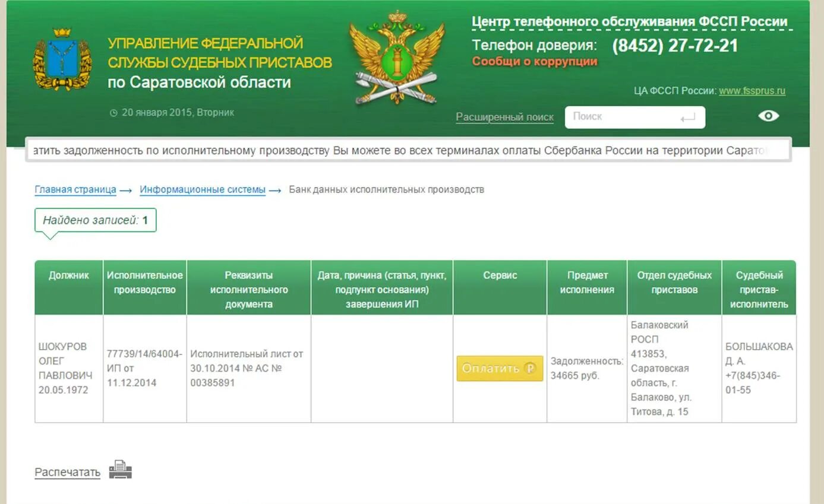This screenshot has width=824, height=504.
Task: Click the FSSP double-headed eagle emblem
Action: (396, 57)
